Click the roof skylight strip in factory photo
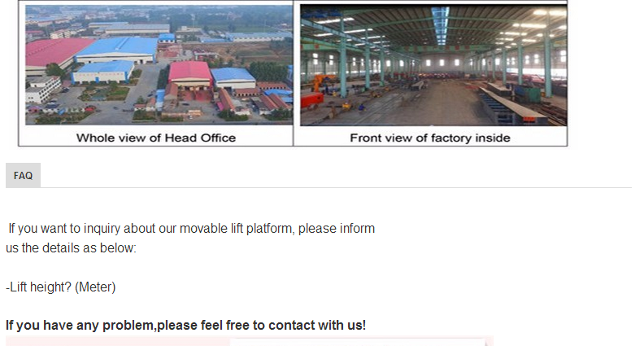Image resolution: width=644 pixels, height=346 pixels. [x=440, y=24]
